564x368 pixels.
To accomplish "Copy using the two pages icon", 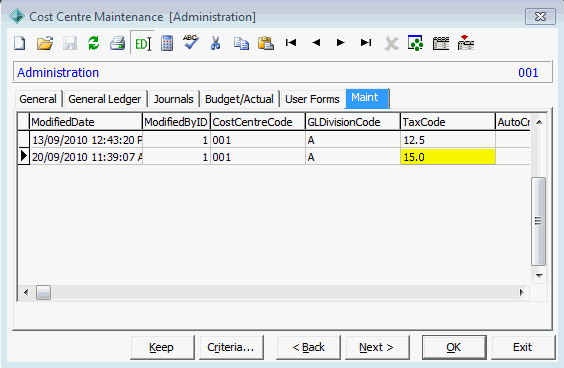I will coord(241,44).
